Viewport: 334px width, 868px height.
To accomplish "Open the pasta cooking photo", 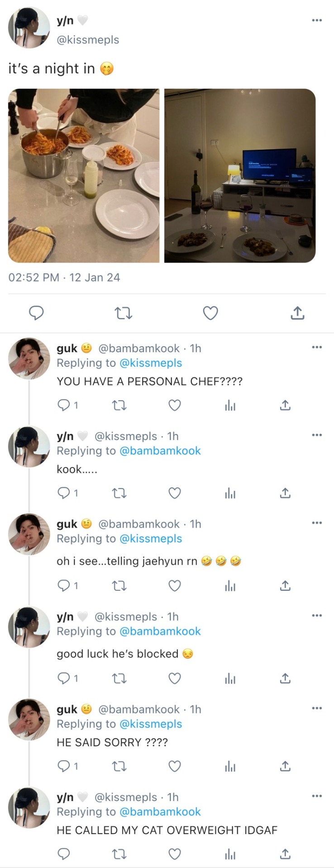I will pos(84,175).
